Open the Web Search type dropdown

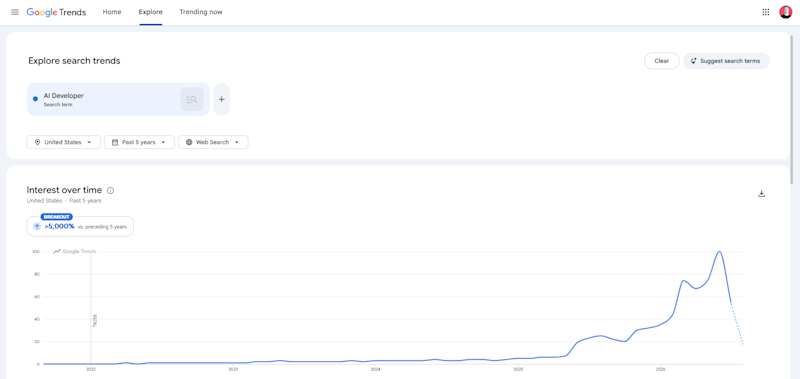tap(213, 142)
